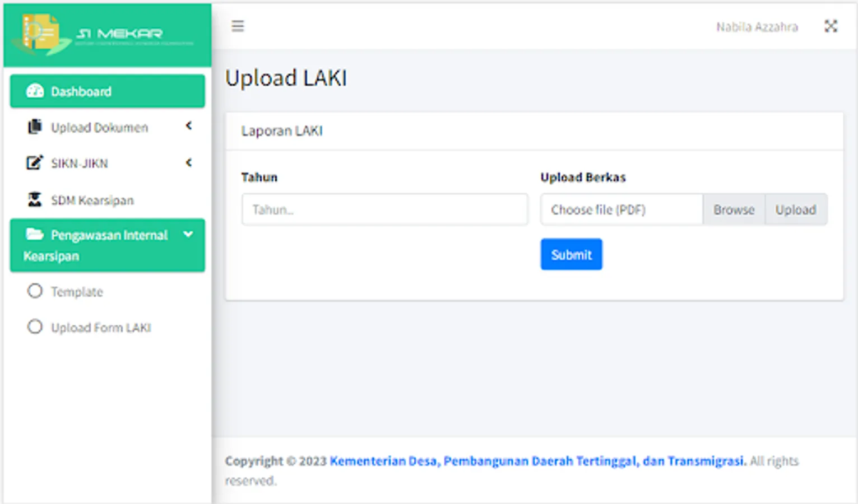The image size is (858, 504).
Task: Click the SDM Kearsipan person icon
Action: tap(35, 199)
